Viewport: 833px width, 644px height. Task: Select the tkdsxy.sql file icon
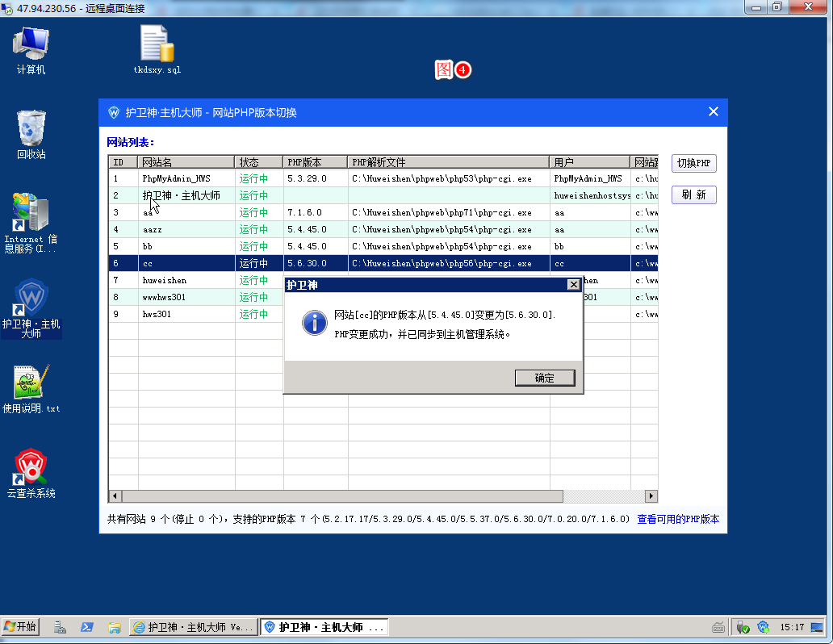(x=157, y=51)
